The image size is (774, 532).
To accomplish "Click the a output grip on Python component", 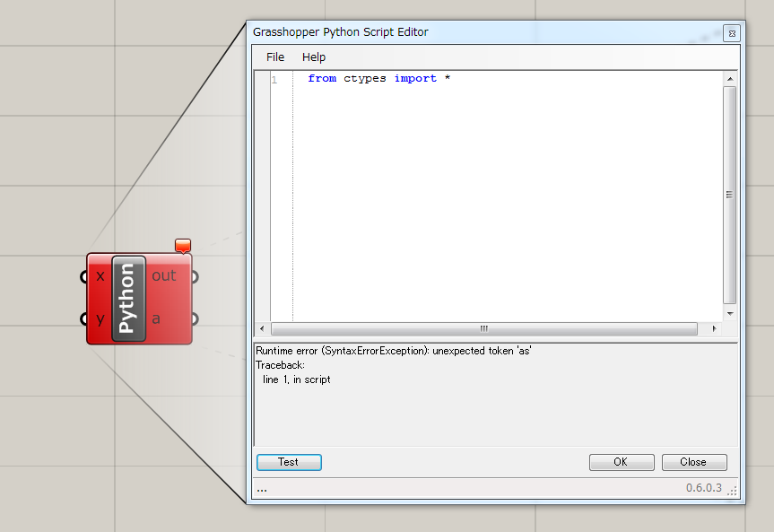I will pyautogui.click(x=195, y=319).
